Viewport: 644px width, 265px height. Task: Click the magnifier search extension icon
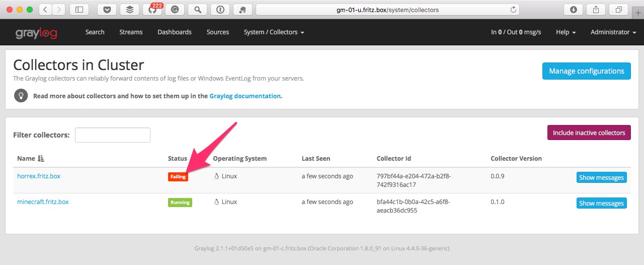(197, 10)
